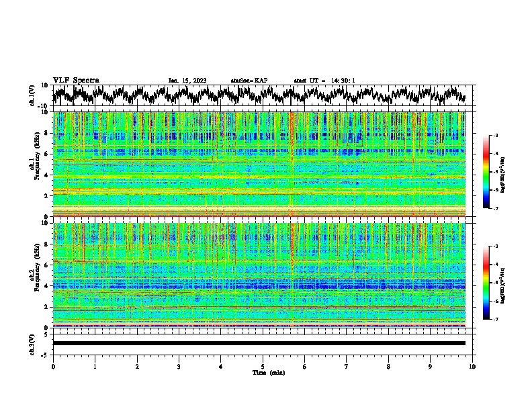Click tick label 0 on Time axis
Image resolution: width=532 pixels, height=411 pixels.
pos(53,367)
